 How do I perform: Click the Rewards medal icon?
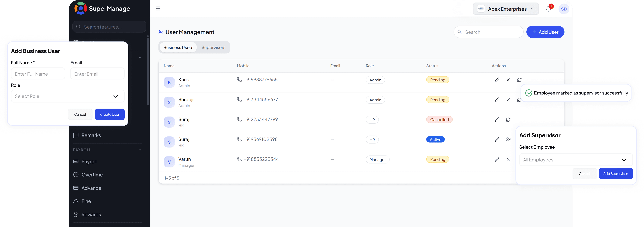[76, 214]
